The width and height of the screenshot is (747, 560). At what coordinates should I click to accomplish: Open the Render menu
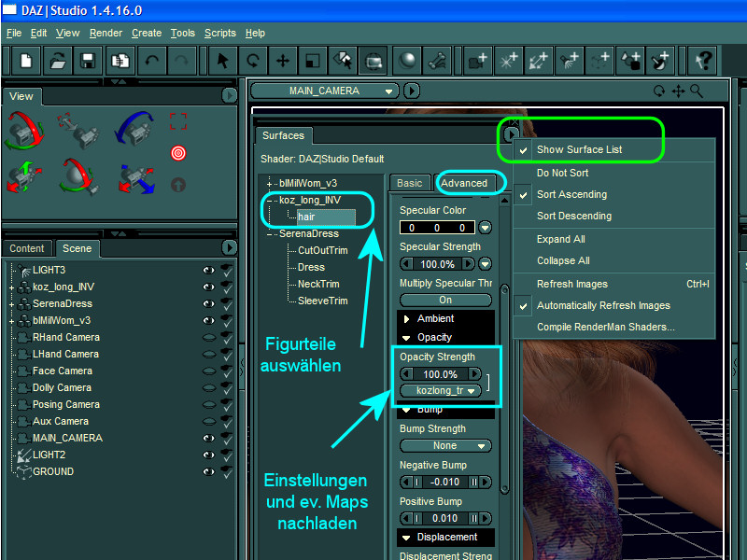tap(106, 33)
